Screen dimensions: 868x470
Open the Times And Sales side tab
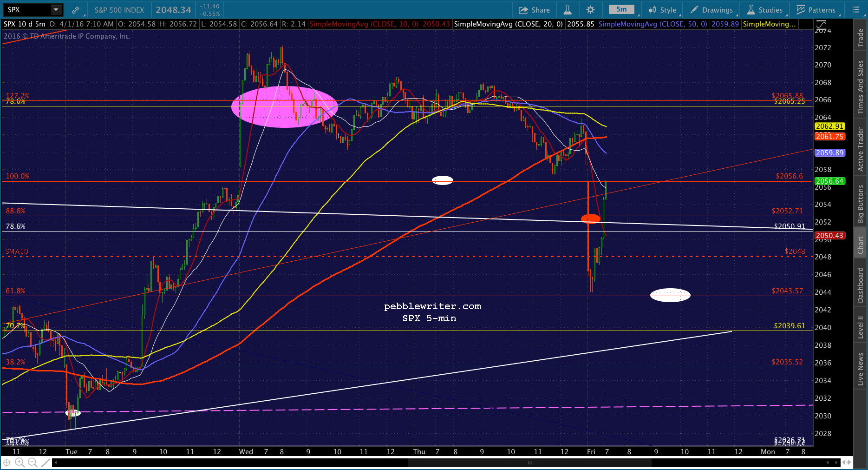tap(861, 87)
